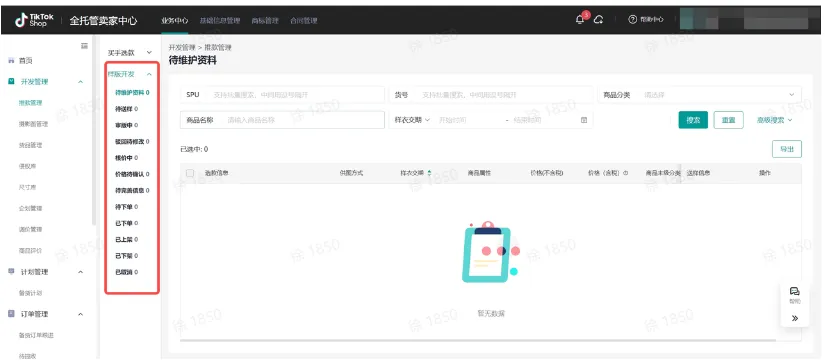Select 已取消 status filter
Screen dimensions: 825x363
click(x=126, y=272)
